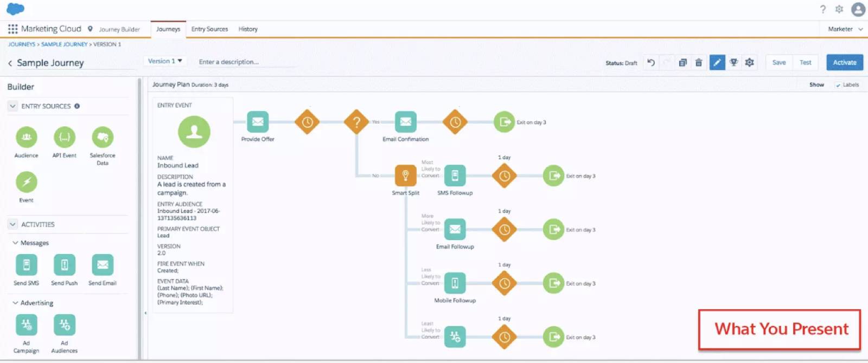
Task: Open the Version 1 dropdown
Action: (x=165, y=61)
